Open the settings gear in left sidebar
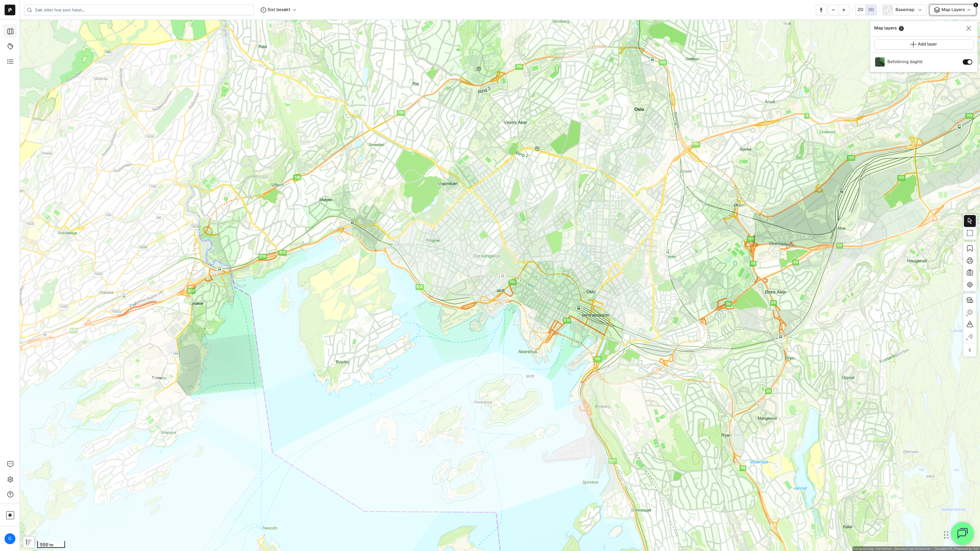The image size is (980, 551). [x=10, y=479]
